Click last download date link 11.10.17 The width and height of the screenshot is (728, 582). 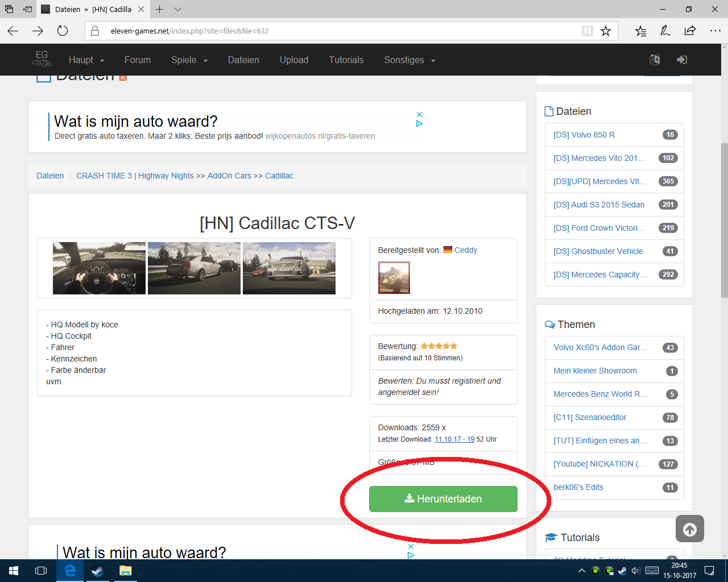pos(454,439)
